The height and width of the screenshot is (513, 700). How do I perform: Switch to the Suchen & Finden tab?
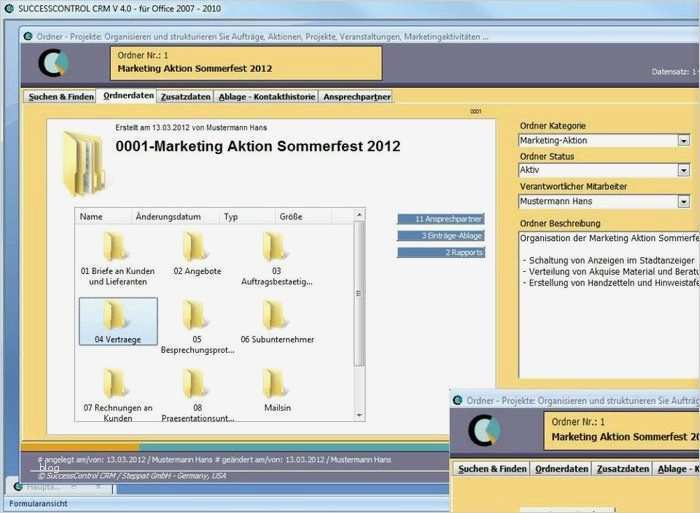tap(61, 97)
